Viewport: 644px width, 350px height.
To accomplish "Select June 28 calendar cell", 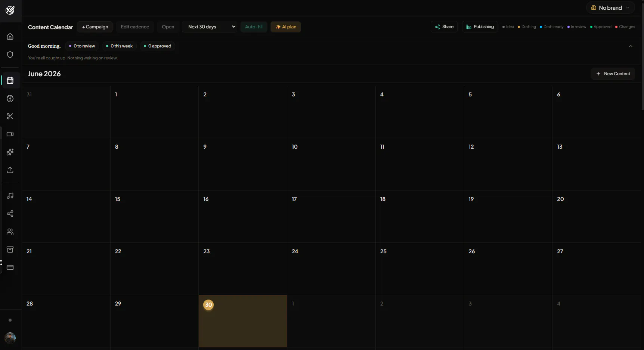I will coord(66,321).
